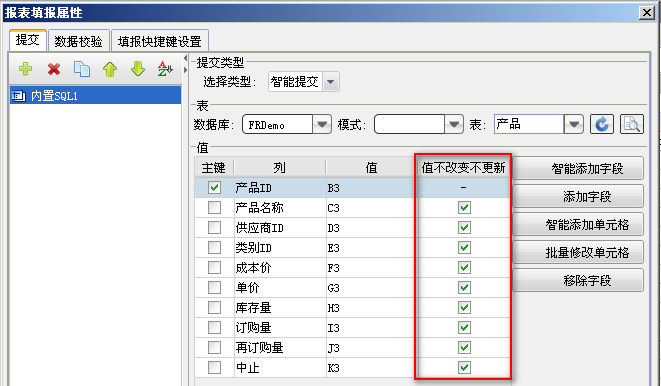Image resolution: width=661 pixels, height=386 pixels.
Task: Check primary key box for 类别ID
Action: pyautogui.click(x=214, y=248)
